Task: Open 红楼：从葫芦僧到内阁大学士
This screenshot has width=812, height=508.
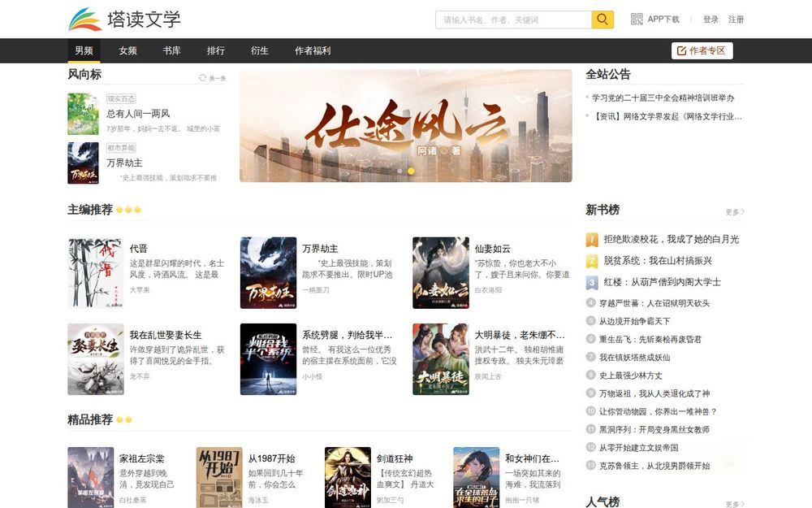Action: (x=663, y=282)
